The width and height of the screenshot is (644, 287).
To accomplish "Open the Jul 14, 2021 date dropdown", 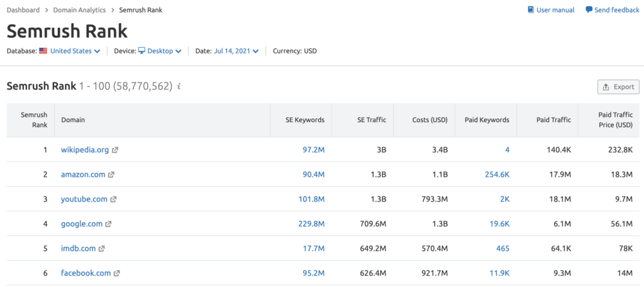I will [236, 51].
